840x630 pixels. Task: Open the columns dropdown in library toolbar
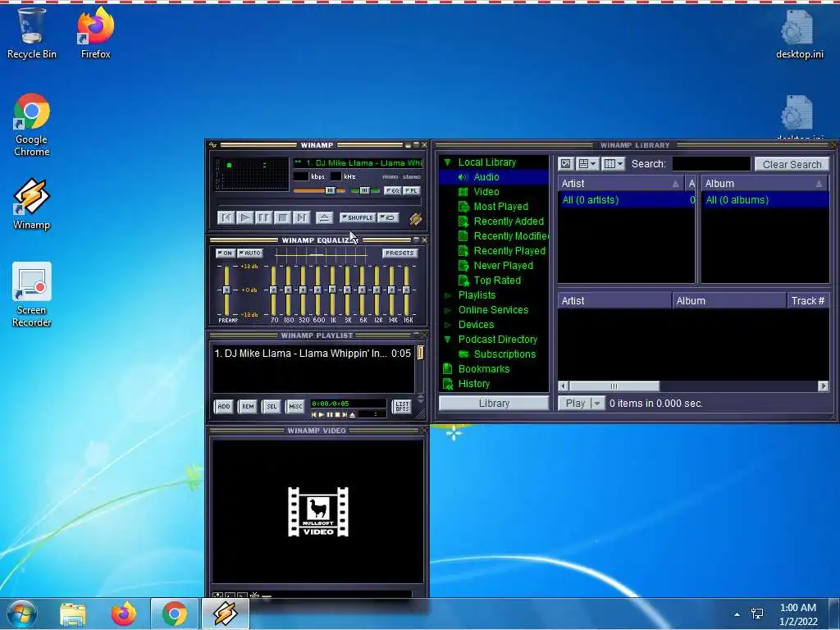click(614, 164)
